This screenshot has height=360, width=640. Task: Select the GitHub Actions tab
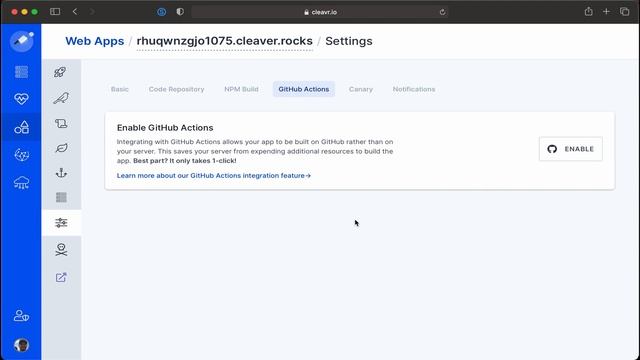click(x=304, y=89)
